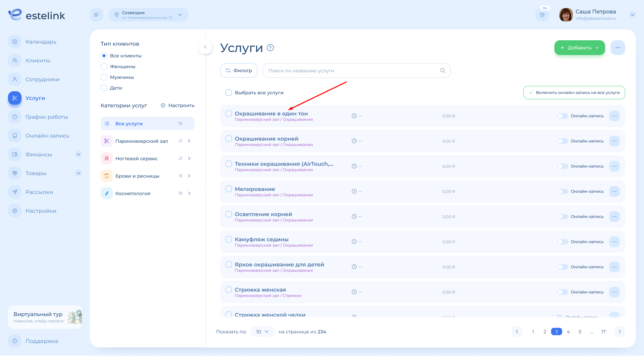Check the Выбрать все услуги checkbox
This screenshot has width=644, height=357.
229,93
